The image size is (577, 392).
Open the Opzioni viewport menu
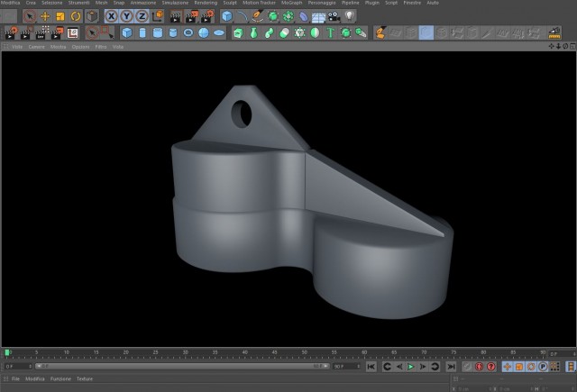click(x=80, y=47)
